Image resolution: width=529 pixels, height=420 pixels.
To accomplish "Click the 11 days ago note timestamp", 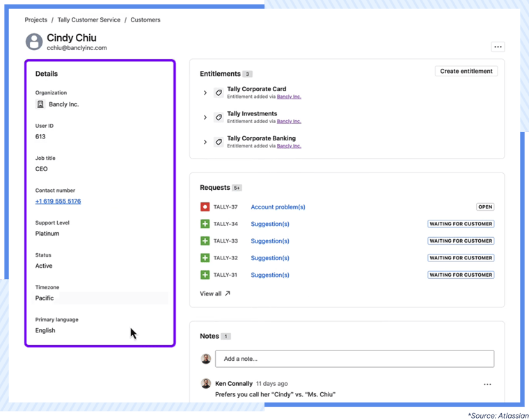I will pyautogui.click(x=272, y=384).
